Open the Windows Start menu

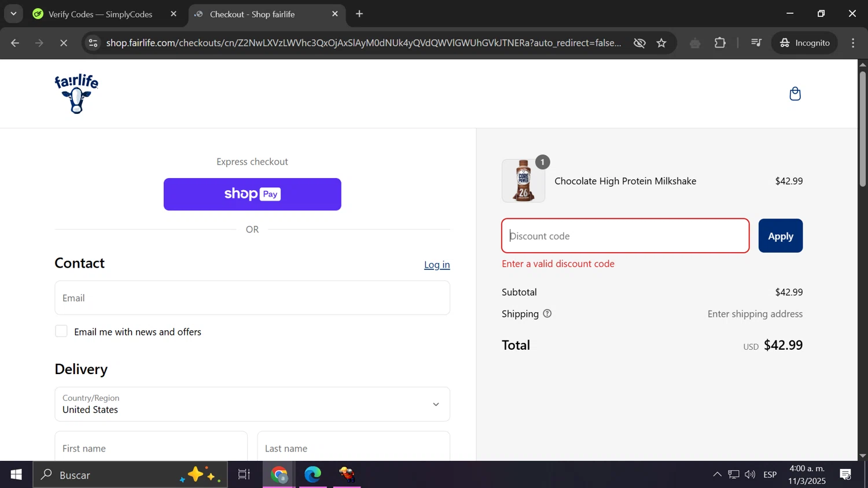click(16, 475)
